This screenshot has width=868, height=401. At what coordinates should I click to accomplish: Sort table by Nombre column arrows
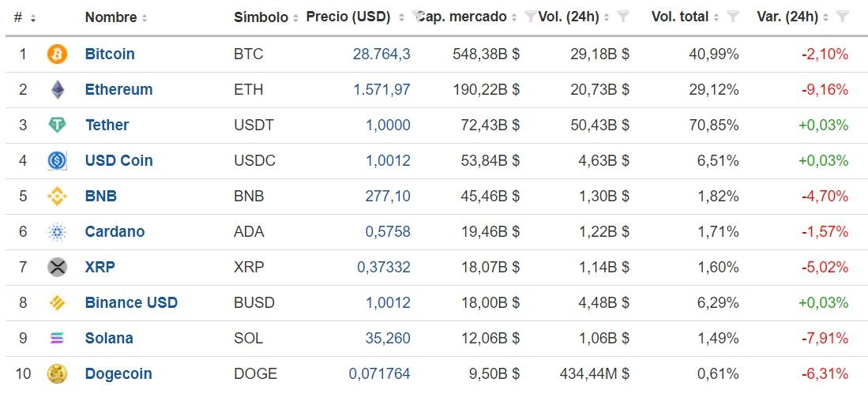click(145, 18)
